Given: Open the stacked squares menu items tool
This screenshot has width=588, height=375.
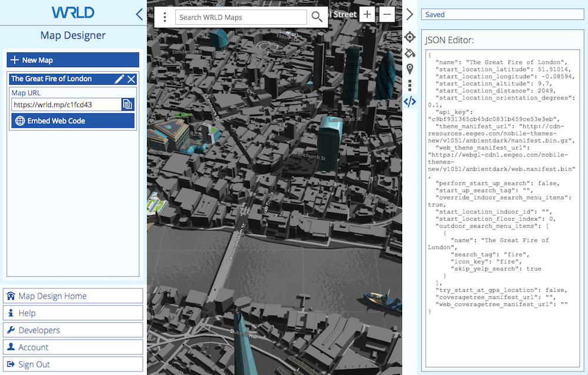Looking at the screenshot, I should (x=410, y=85).
